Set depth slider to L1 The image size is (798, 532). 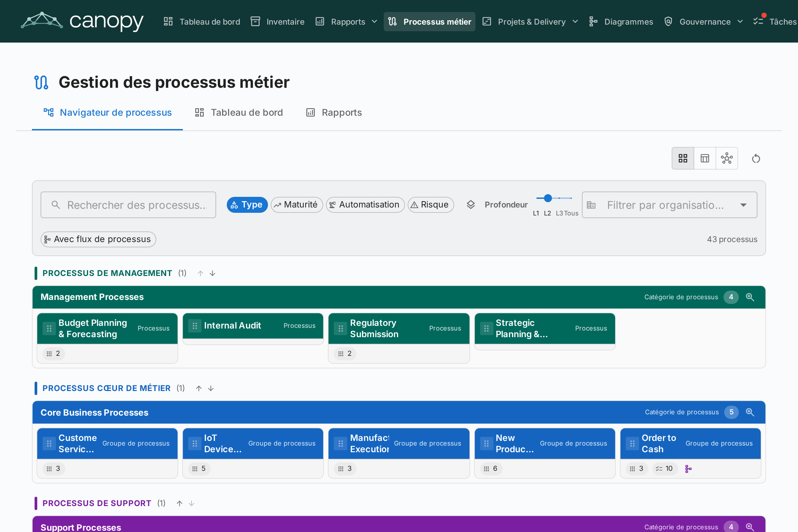(536, 213)
